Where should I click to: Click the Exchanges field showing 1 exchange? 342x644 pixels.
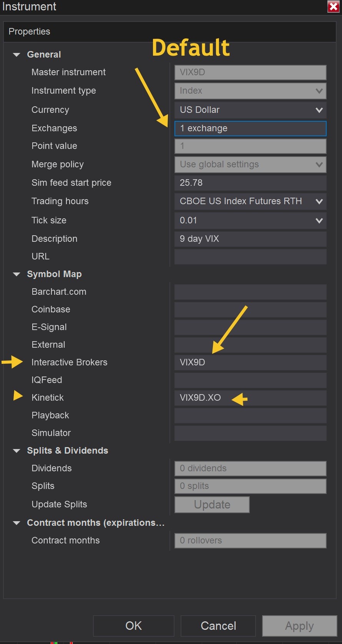[250, 129]
